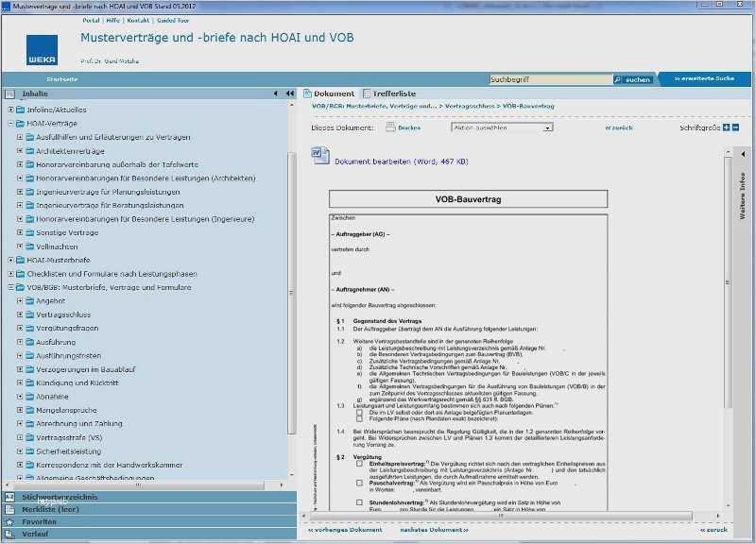The height and width of the screenshot is (544, 756).
Task: Click the Suchbegriff search field
Action: (551, 79)
